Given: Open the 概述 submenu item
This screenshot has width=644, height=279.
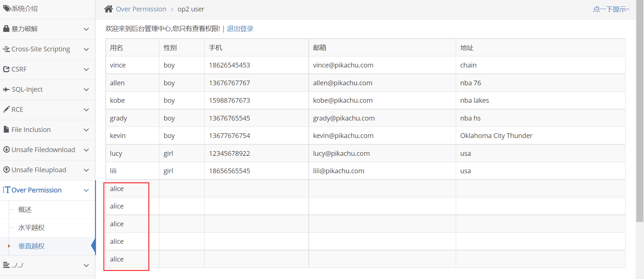Looking at the screenshot, I should [x=25, y=210].
